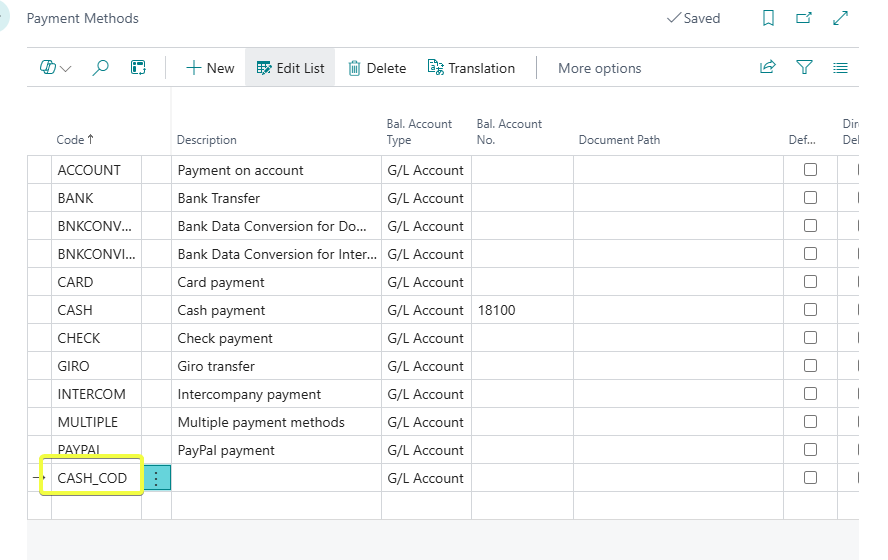Viewport: 888px width, 560px height.
Task: Select the GIRO code cell
Action: (96, 366)
